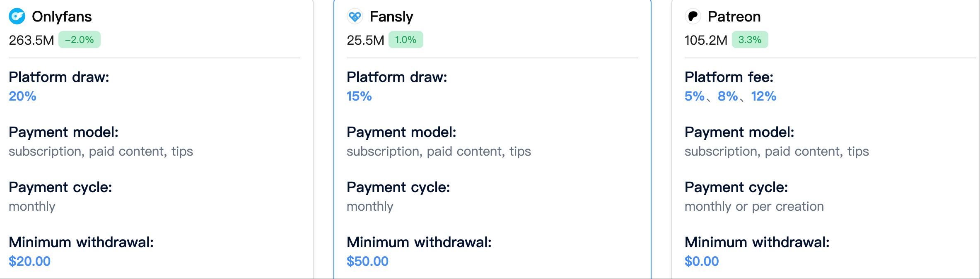Click the 25.5M visits figure
The width and height of the screenshot is (980, 279).
coord(365,40)
